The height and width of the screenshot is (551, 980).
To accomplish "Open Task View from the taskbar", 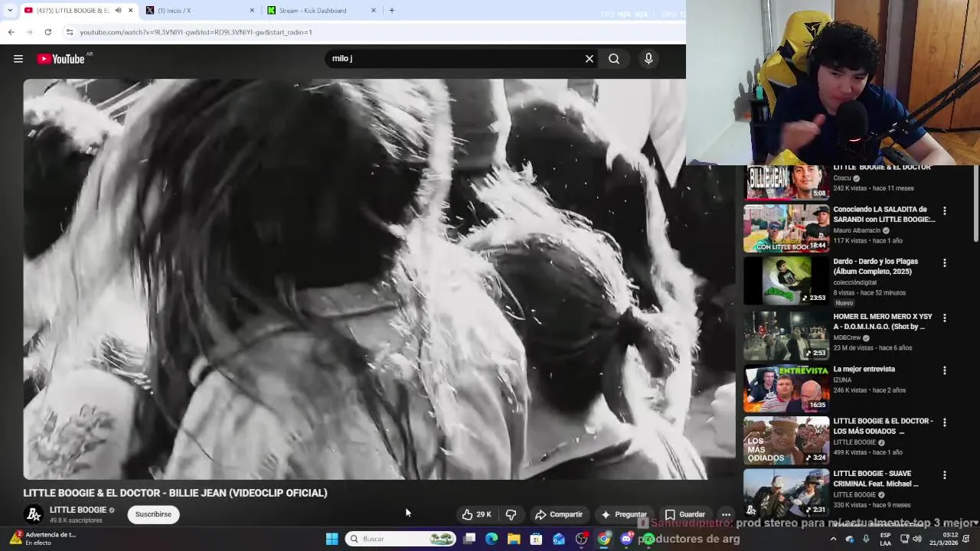I will click(x=469, y=539).
